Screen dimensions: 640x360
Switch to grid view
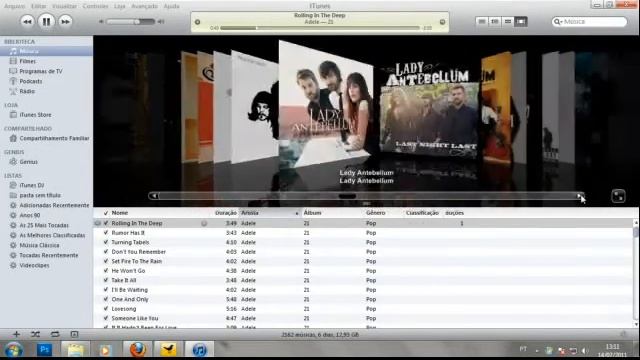coord(508,21)
